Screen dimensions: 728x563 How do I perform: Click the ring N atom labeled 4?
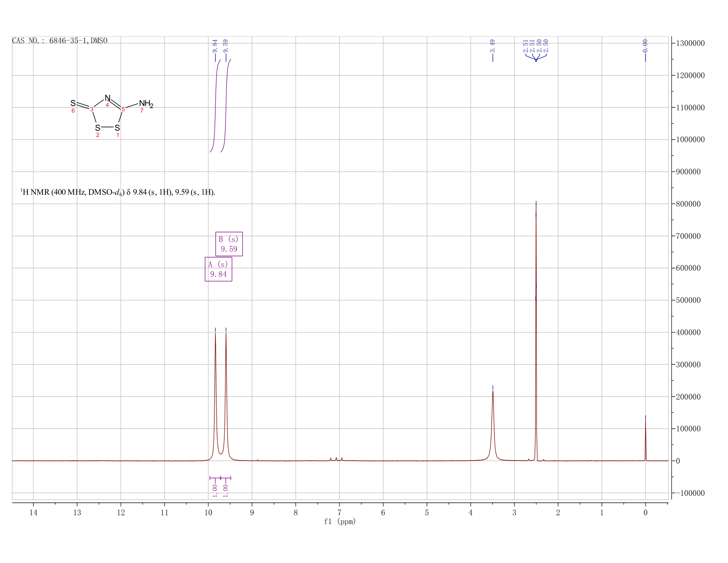tap(107, 98)
